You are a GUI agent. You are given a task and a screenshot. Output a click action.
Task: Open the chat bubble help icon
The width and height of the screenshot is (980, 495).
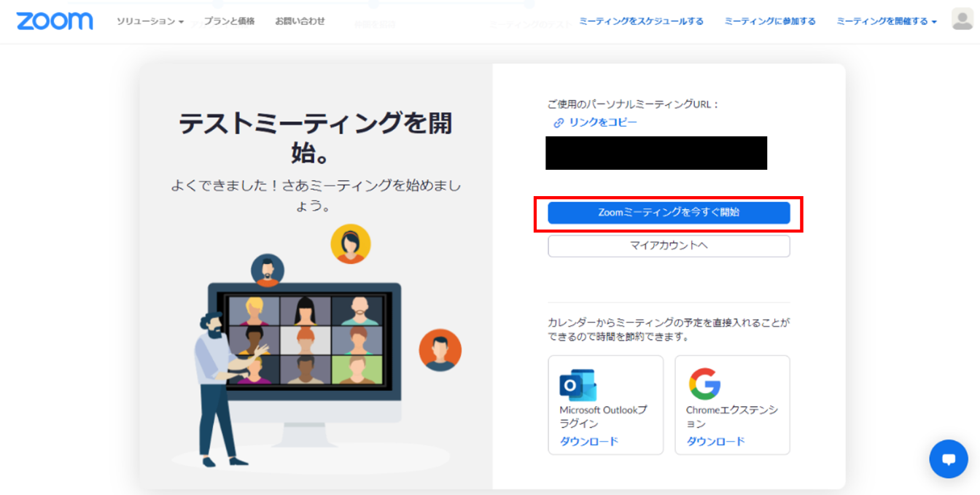coord(949,459)
